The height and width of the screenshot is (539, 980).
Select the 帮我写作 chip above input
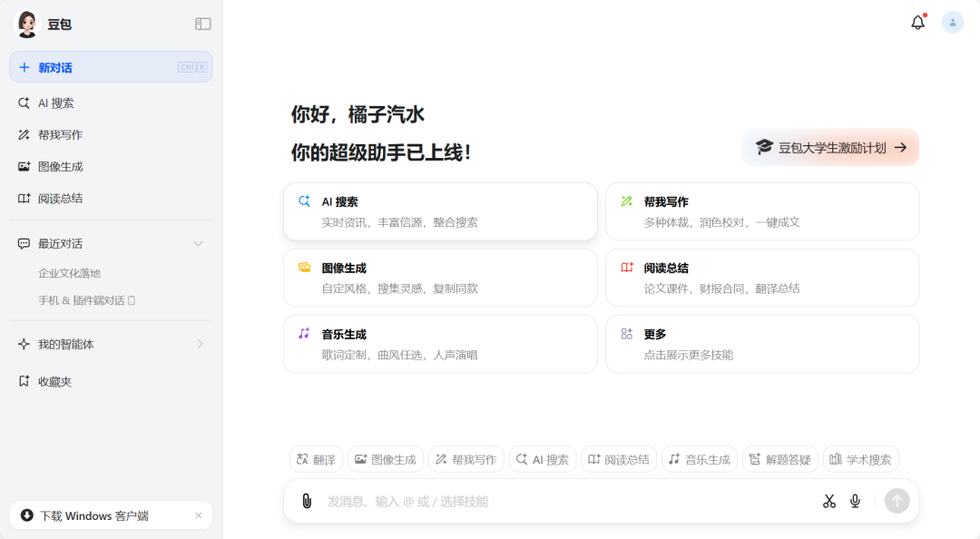pos(466,459)
